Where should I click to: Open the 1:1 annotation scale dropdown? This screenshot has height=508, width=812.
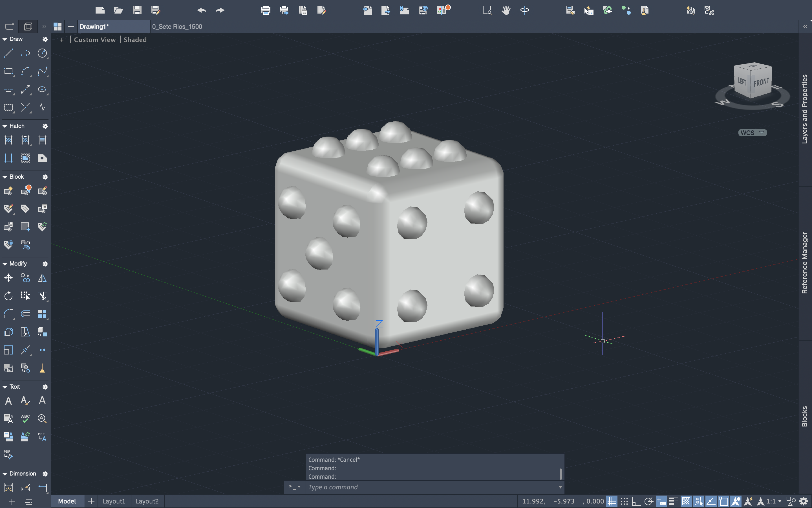774,501
